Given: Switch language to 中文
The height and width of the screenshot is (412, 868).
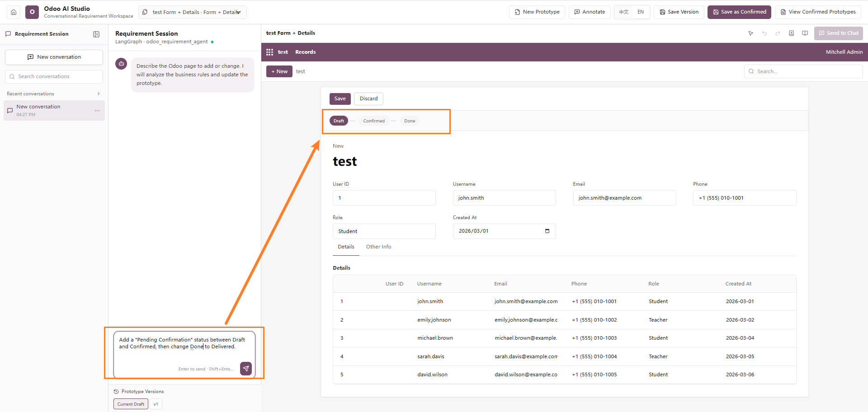Looking at the screenshot, I should [624, 12].
